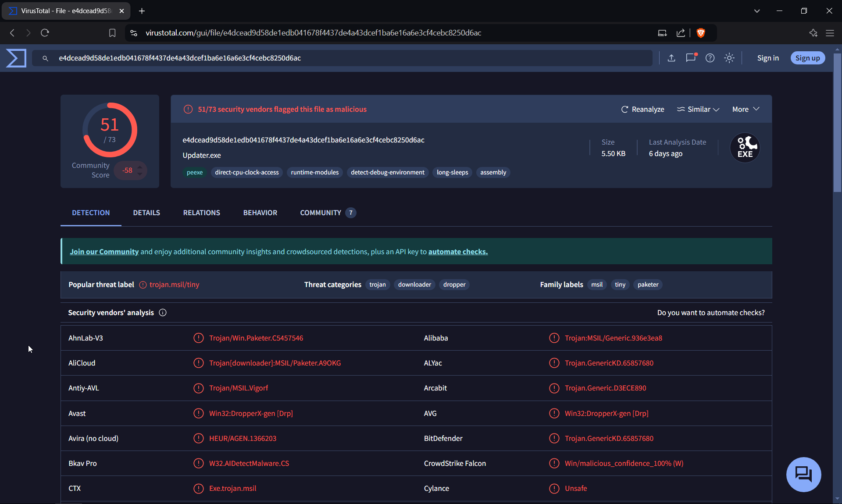Reload the page
842x504 pixels.
pos(45,33)
